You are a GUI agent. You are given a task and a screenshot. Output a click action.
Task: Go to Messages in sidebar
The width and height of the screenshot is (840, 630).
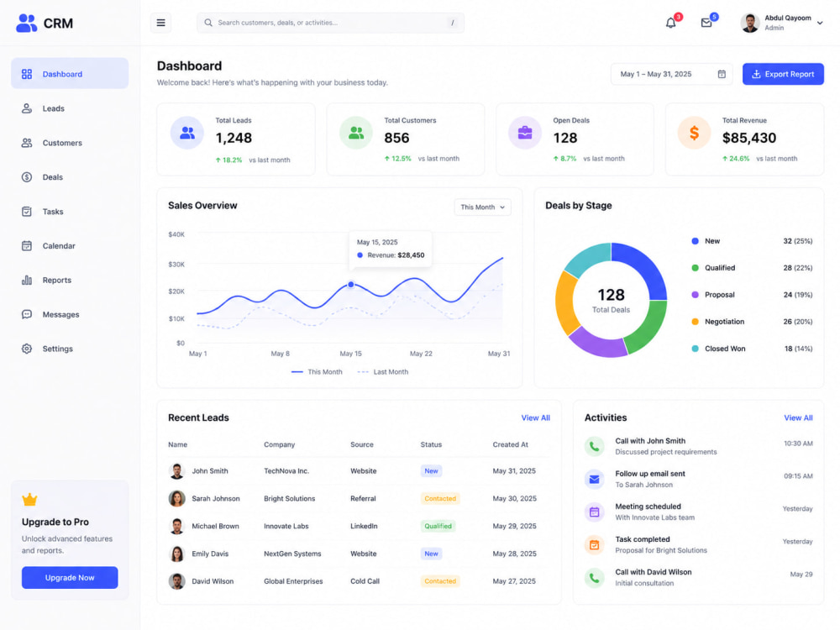(70, 314)
